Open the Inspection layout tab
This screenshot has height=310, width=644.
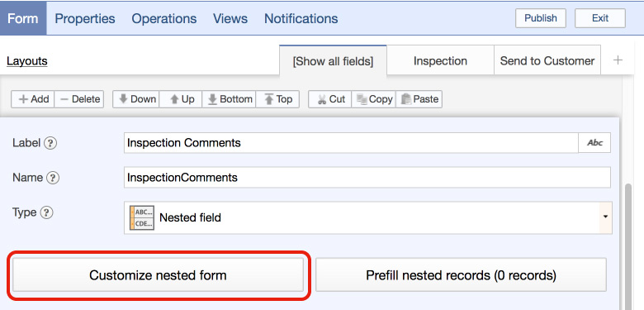pyautogui.click(x=440, y=61)
